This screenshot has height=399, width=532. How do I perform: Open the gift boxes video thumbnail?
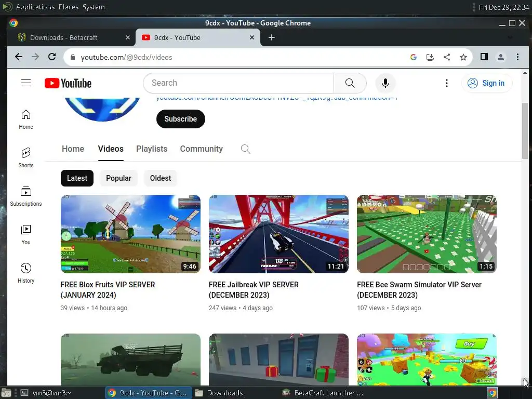[x=278, y=360]
